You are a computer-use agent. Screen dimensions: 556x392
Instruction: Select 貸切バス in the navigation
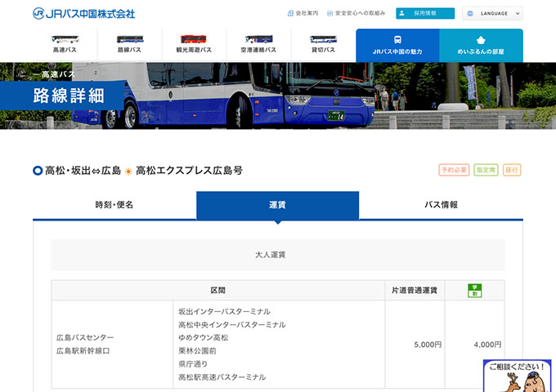(323, 45)
